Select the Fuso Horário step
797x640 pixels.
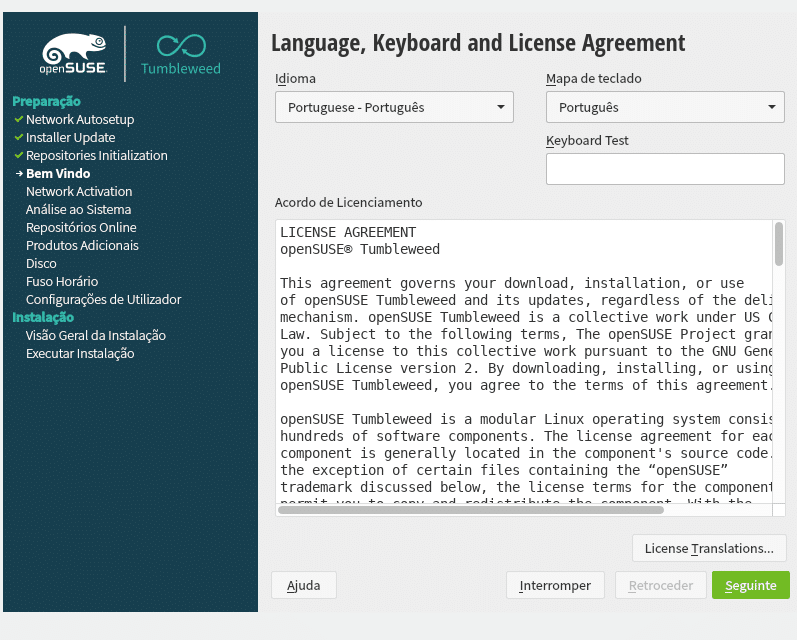pos(62,281)
